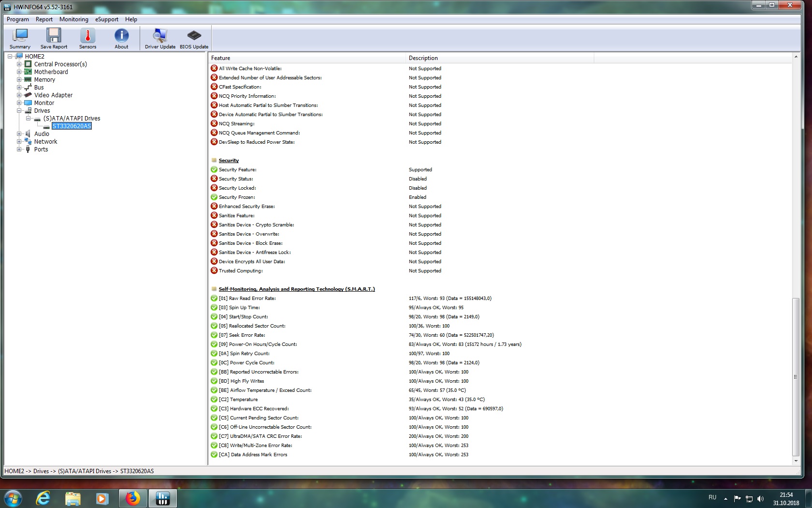812x508 pixels.
Task: Click the About info icon
Action: point(121,38)
